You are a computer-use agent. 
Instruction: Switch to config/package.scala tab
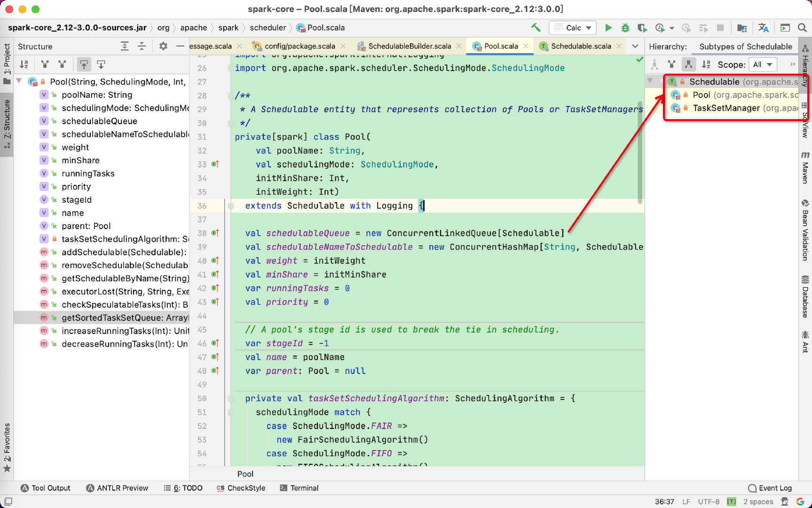[300, 46]
